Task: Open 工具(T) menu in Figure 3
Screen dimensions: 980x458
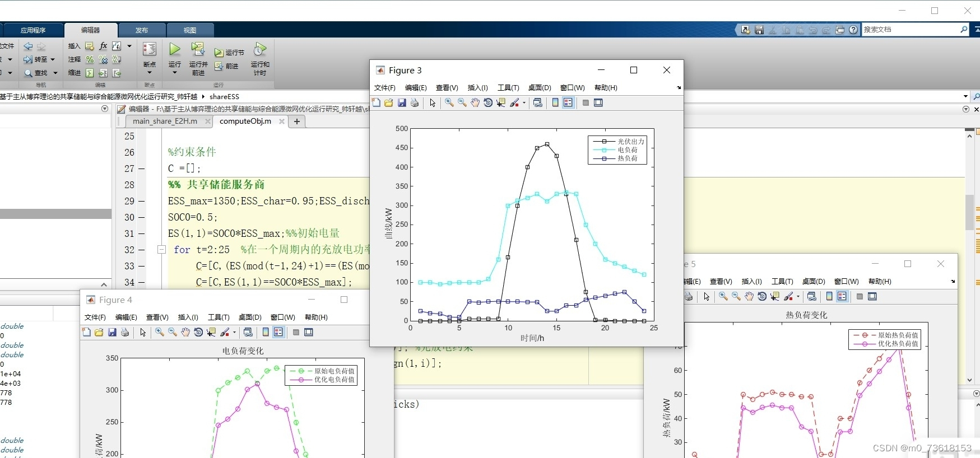Action: pos(508,88)
